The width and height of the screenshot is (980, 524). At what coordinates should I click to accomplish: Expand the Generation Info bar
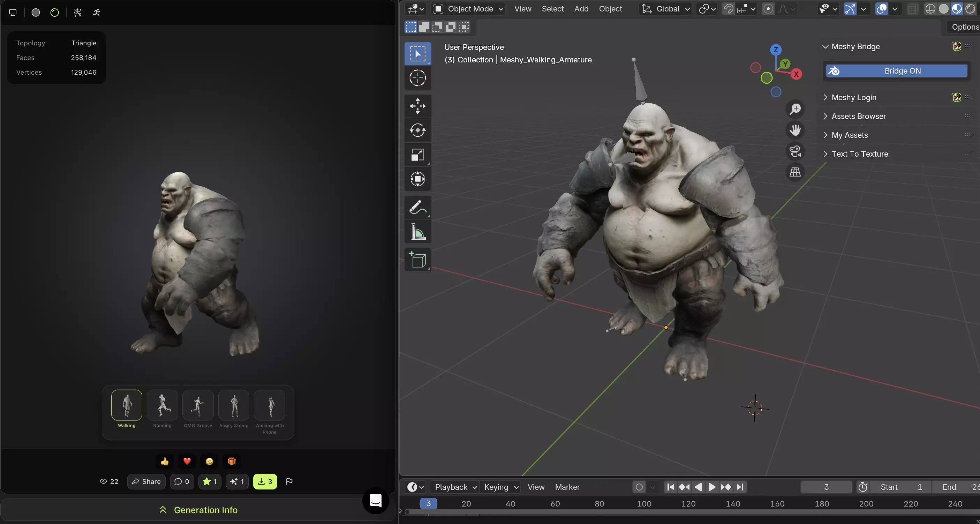click(198, 510)
